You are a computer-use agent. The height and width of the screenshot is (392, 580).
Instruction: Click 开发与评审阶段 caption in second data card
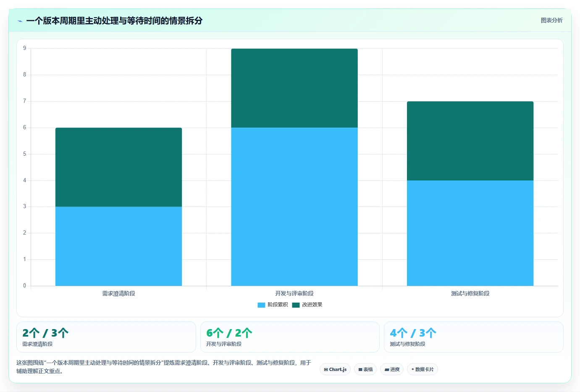[x=224, y=344]
